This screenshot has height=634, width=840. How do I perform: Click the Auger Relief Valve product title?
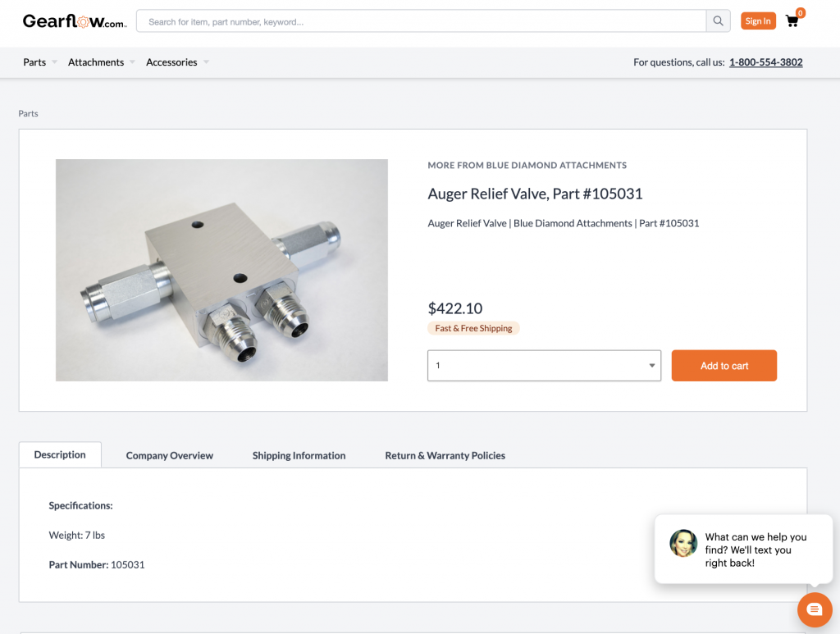(535, 194)
